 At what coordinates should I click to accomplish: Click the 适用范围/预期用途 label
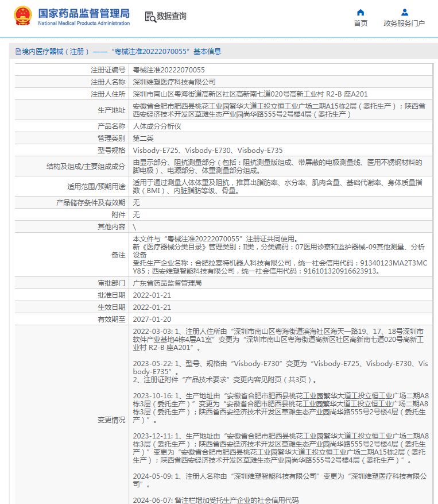pyautogui.click(x=96, y=186)
